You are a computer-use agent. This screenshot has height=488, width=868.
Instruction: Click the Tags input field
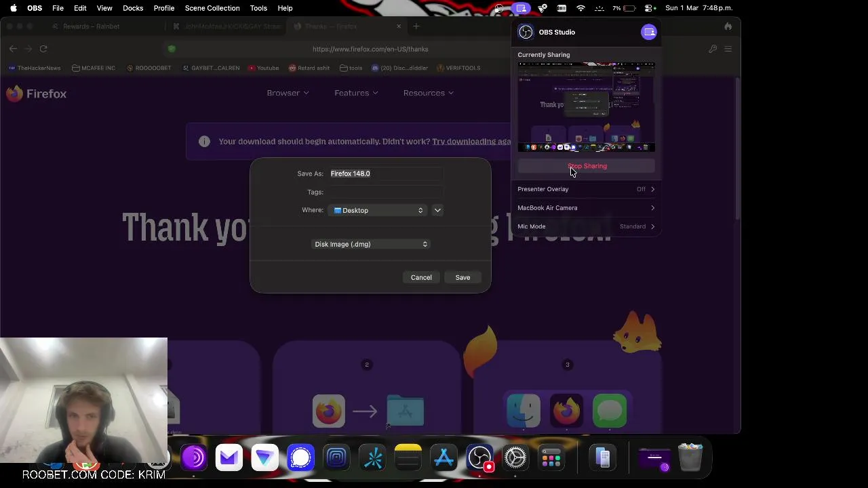387,192
